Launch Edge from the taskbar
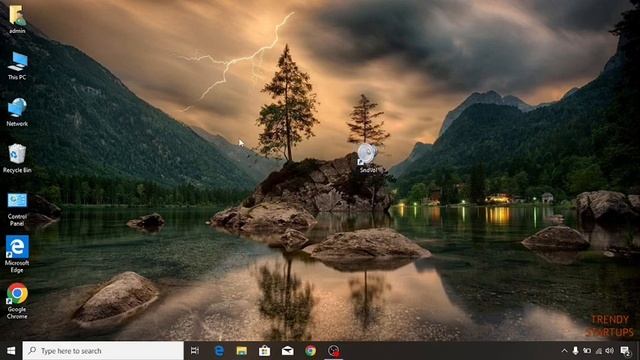Viewport: 640px width, 360px height. [x=219, y=351]
